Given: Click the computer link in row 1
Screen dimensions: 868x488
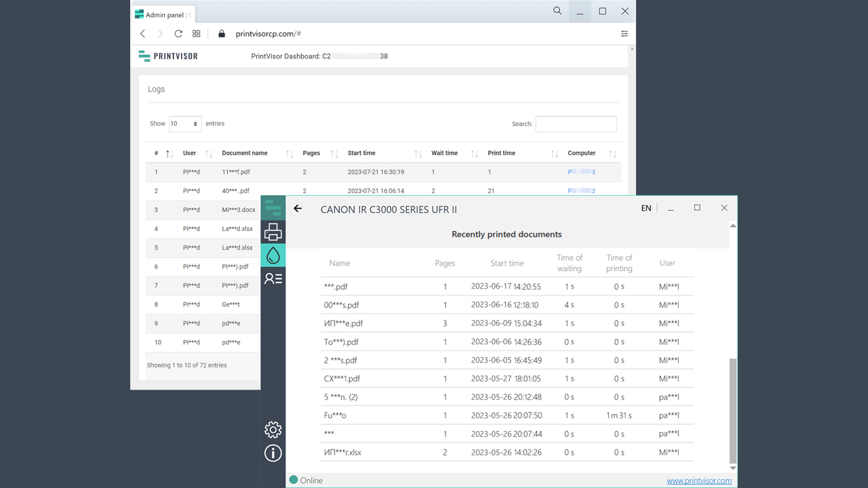Looking at the screenshot, I should [x=581, y=172].
